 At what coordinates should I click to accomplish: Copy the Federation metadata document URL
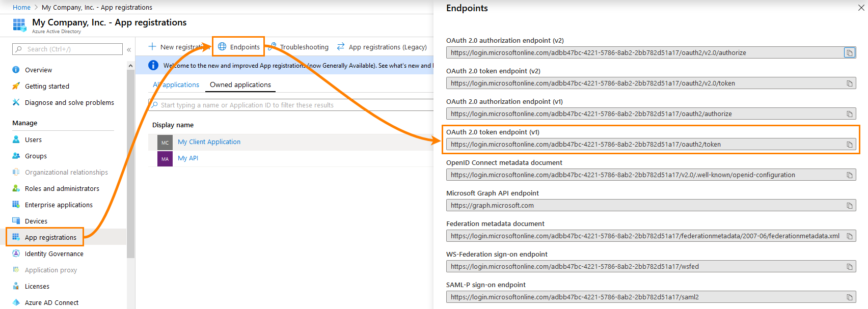tap(849, 236)
